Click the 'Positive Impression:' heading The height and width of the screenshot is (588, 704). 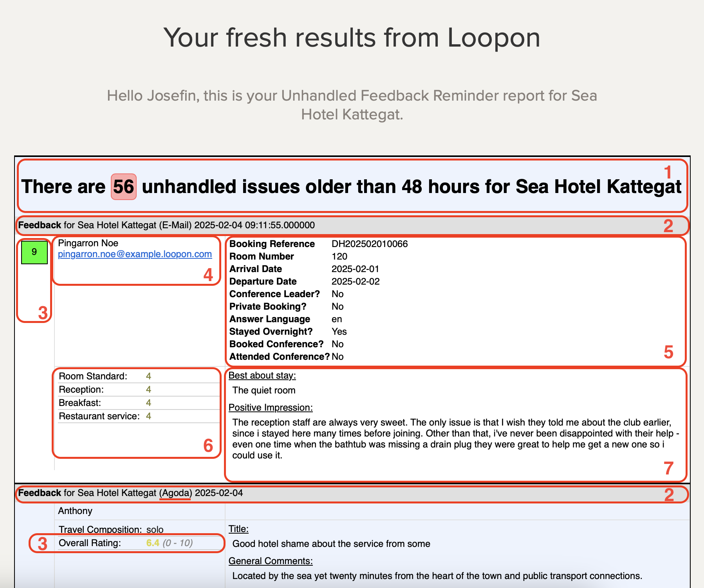[270, 408]
